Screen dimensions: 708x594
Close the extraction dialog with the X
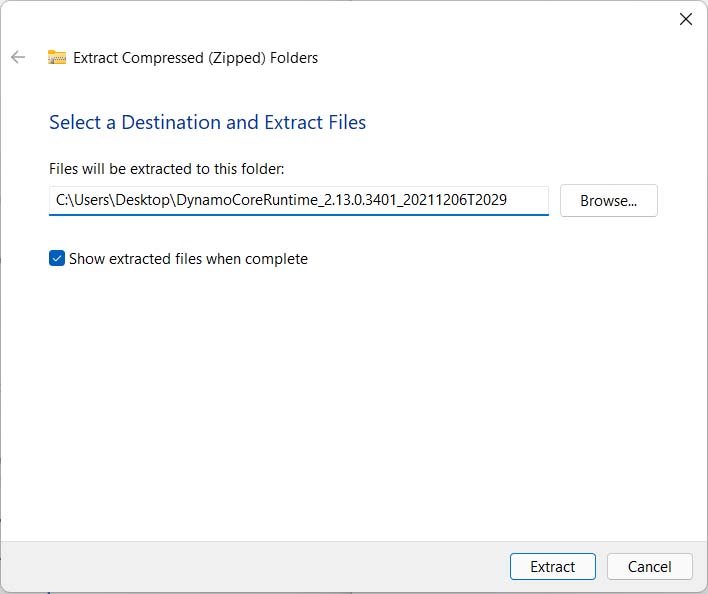(x=685, y=19)
